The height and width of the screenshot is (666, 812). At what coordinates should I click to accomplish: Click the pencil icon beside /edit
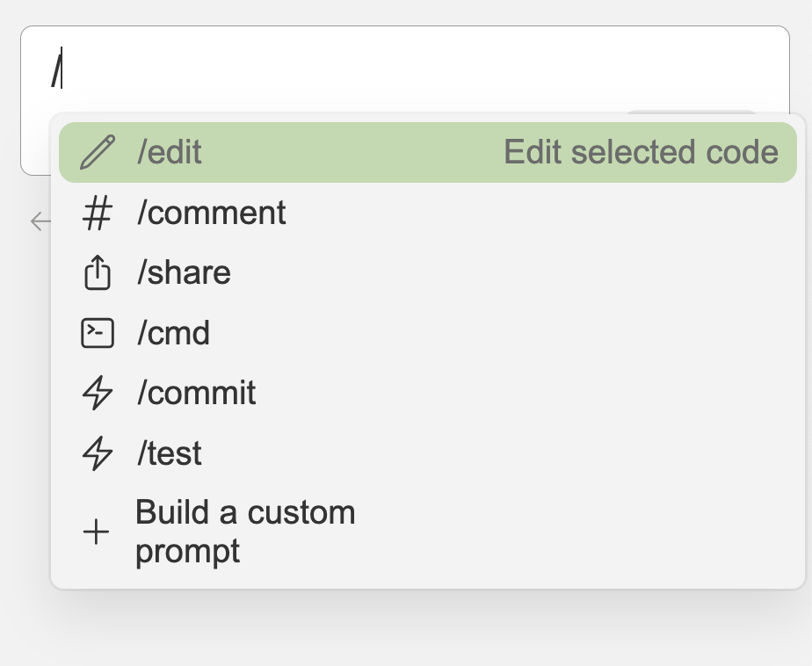pyautogui.click(x=97, y=153)
